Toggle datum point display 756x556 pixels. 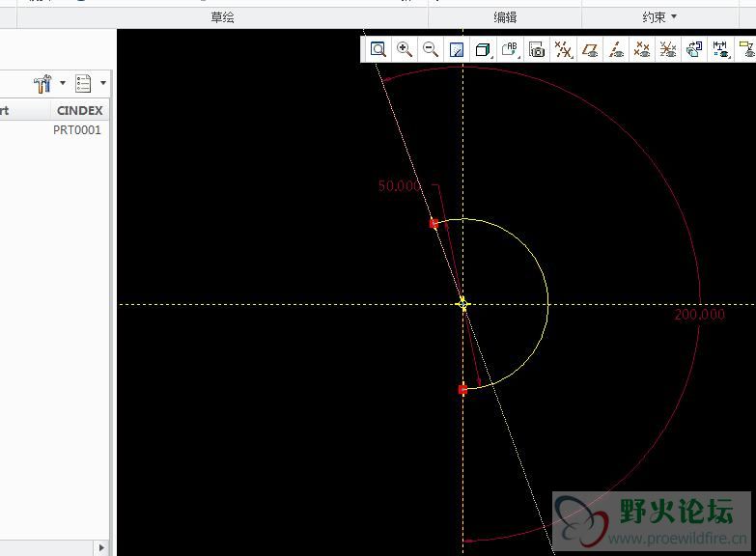pyautogui.click(x=642, y=49)
